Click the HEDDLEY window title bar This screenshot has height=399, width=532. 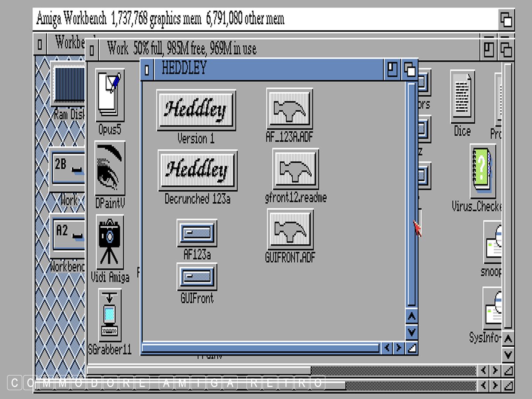(x=266, y=69)
